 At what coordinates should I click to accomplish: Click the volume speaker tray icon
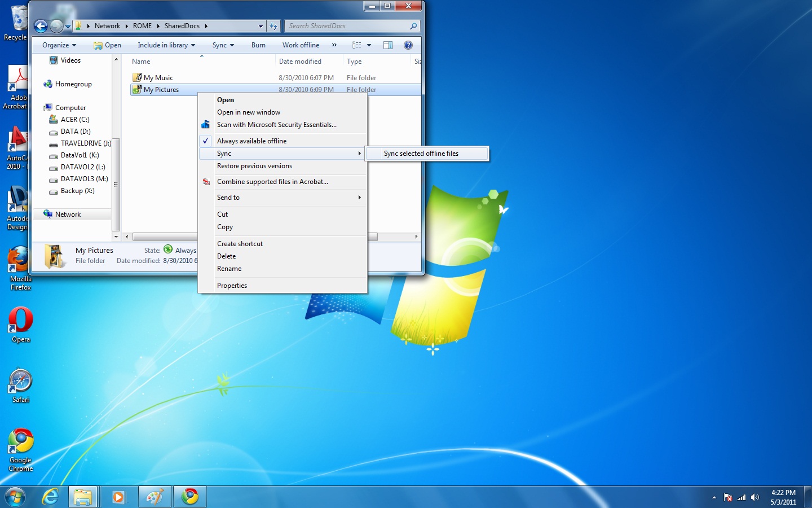[755, 497]
